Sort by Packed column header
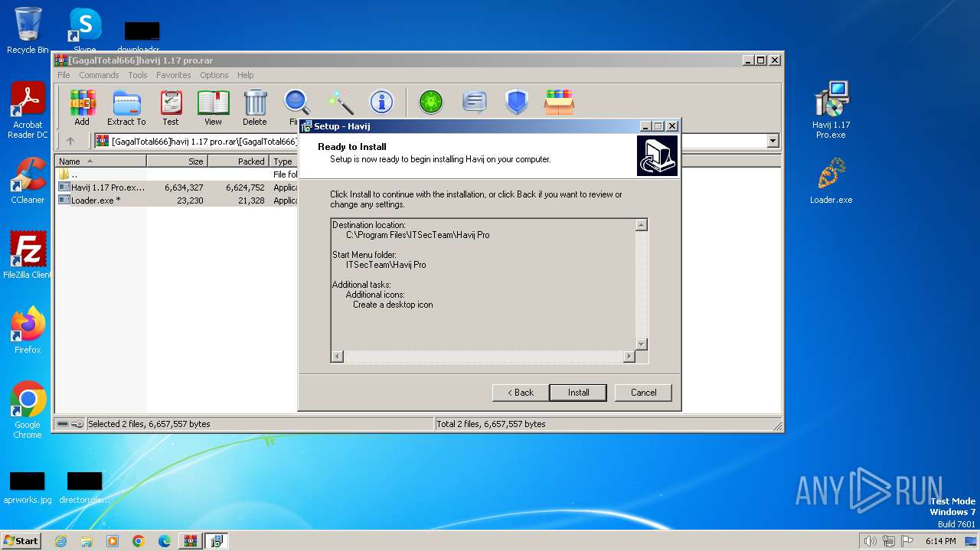Viewport: 980px width, 551px height. pyautogui.click(x=238, y=161)
